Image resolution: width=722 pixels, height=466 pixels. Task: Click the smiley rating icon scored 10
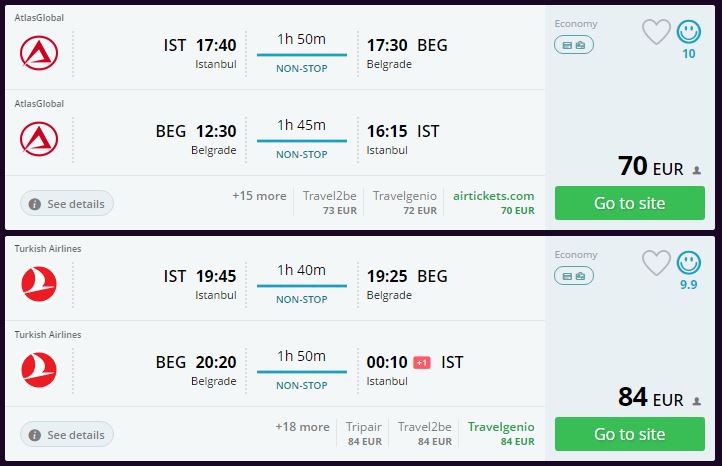[x=688, y=32]
